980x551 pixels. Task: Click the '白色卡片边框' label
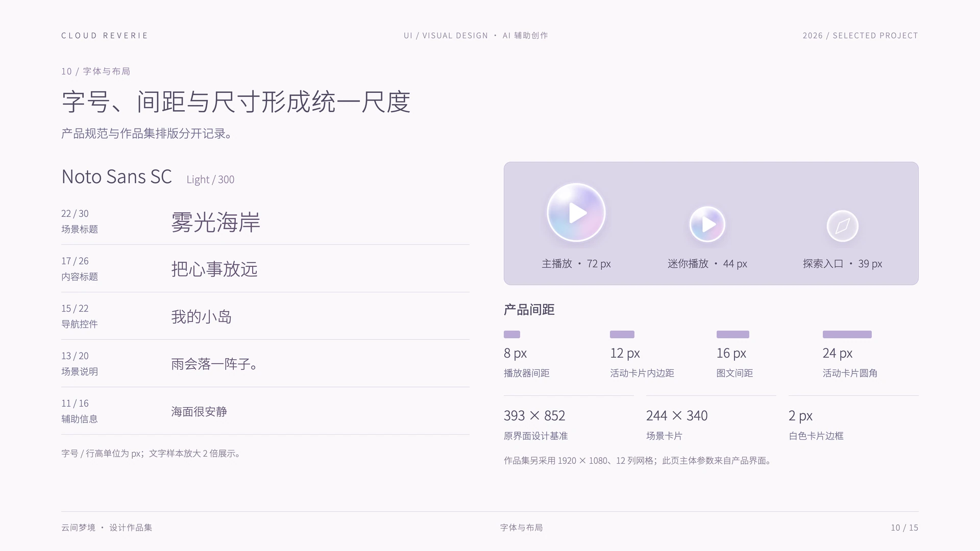(816, 436)
